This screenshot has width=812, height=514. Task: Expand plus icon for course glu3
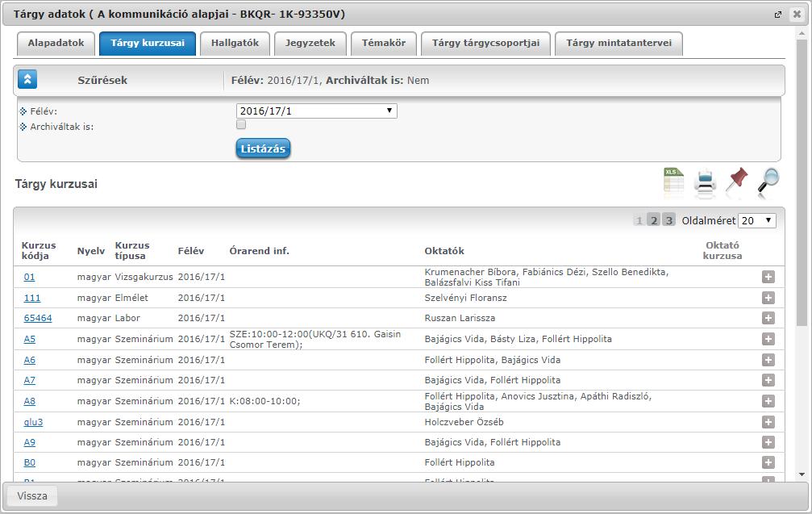pos(768,422)
